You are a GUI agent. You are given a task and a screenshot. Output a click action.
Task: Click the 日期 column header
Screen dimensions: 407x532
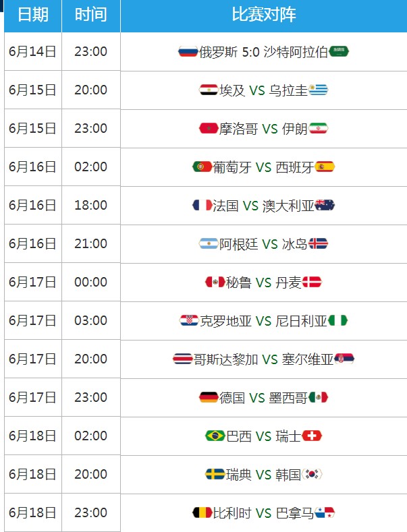click(x=33, y=16)
